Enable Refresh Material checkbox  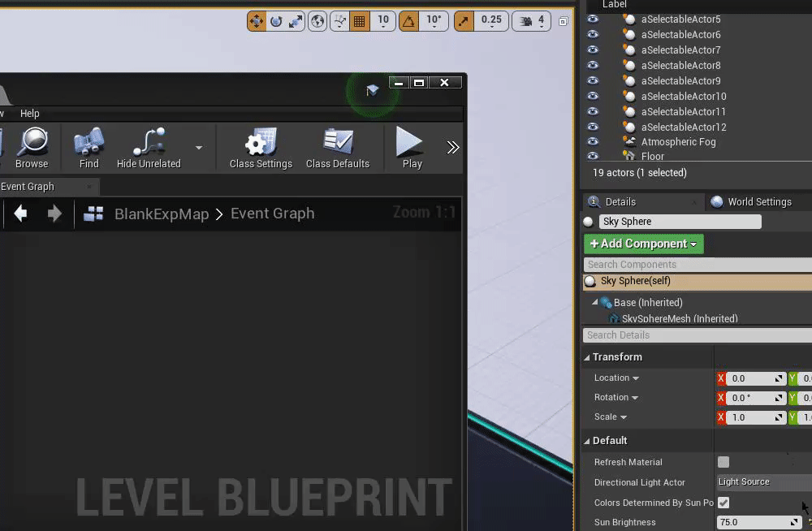pyautogui.click(x=723, y=462)
